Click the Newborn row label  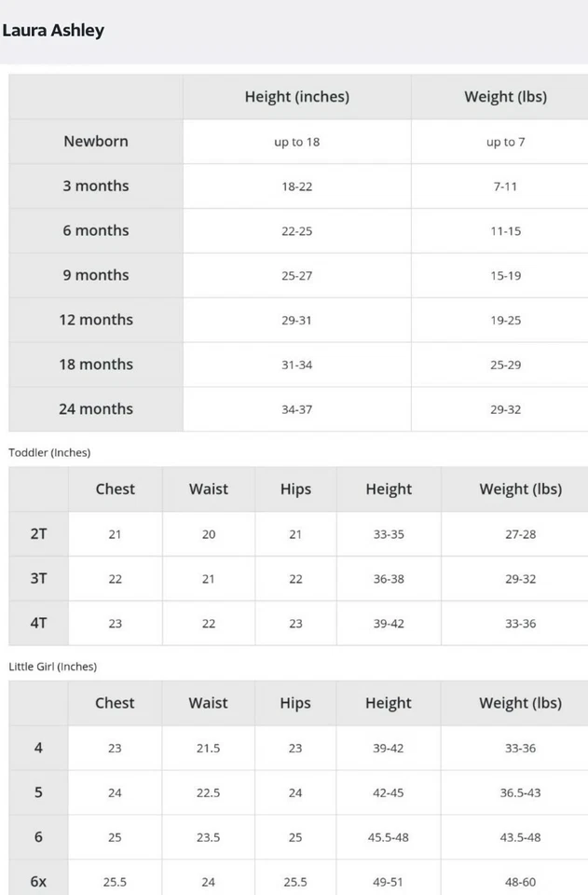pos(96,141)
